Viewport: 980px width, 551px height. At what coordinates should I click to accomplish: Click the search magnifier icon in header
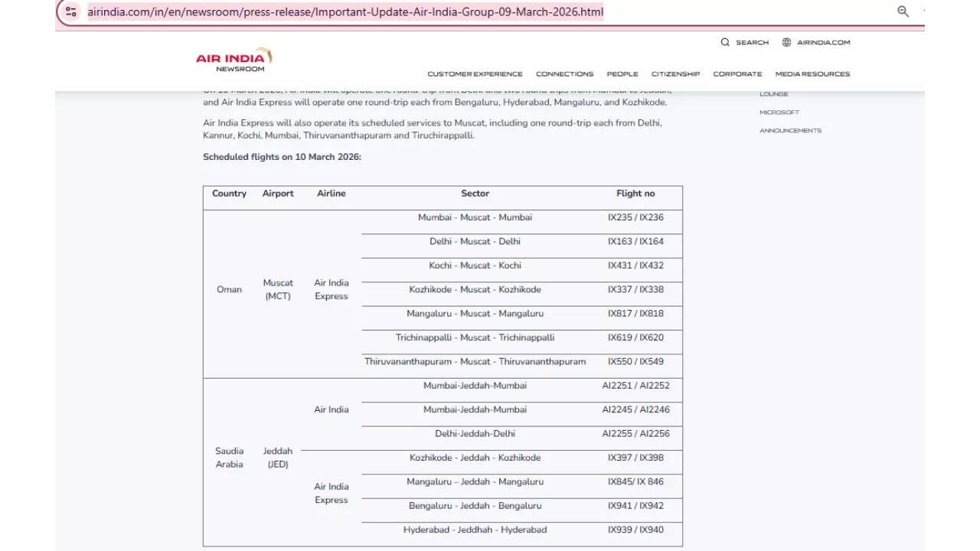pyautogui.click(x=725, y=42)
